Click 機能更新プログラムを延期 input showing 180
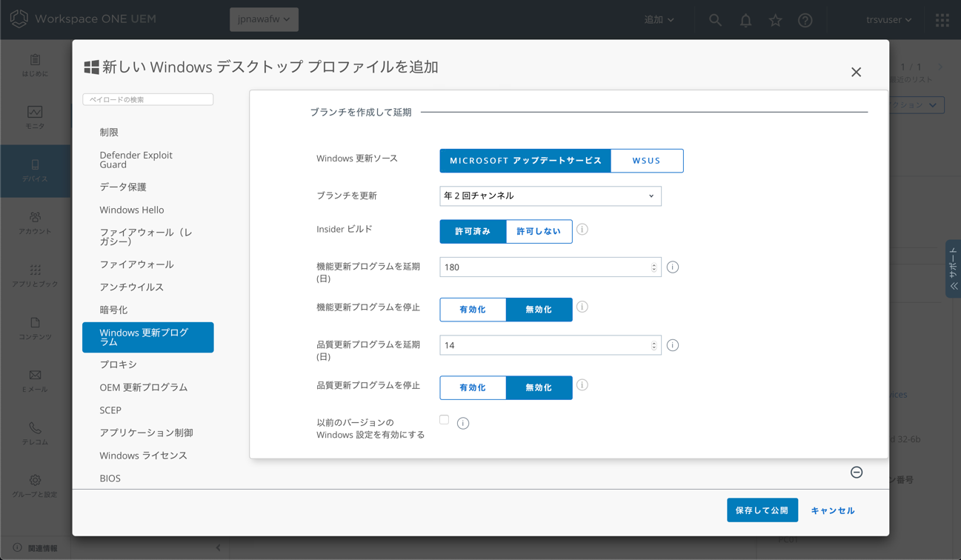This screenshot has height=560, width=961. (550, 267)
